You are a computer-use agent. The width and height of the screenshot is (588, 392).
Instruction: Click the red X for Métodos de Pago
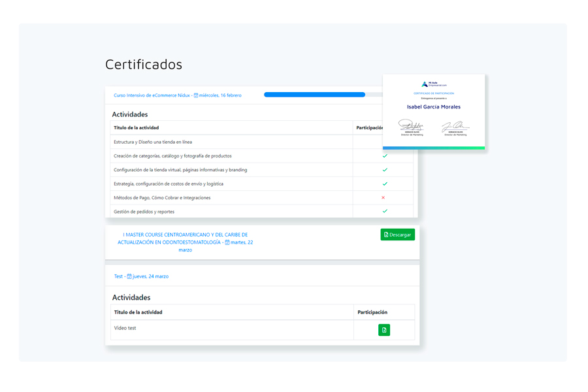(x=385, y=197)
